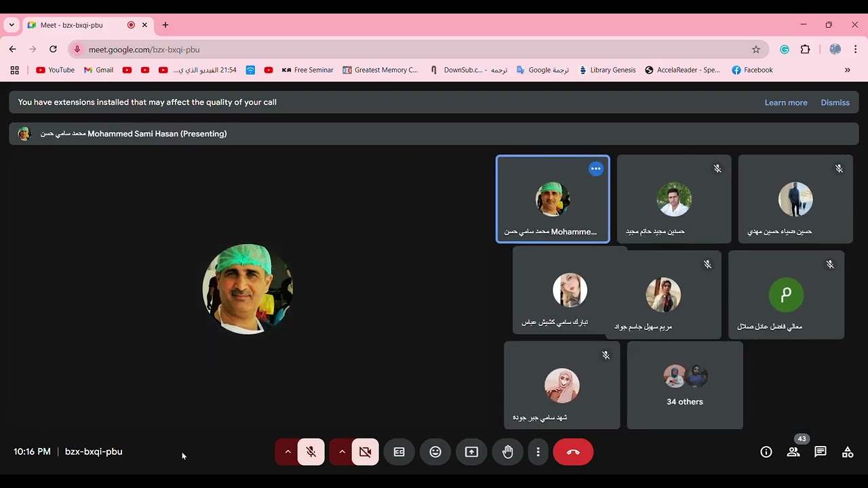Open the activities icon
The height and width of the screenshot is (488, 868).
(x=848, y=452)
